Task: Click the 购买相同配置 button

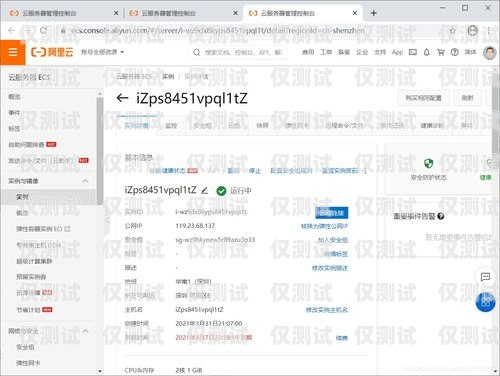Action: pyautogui.click(x=423, y=98)
